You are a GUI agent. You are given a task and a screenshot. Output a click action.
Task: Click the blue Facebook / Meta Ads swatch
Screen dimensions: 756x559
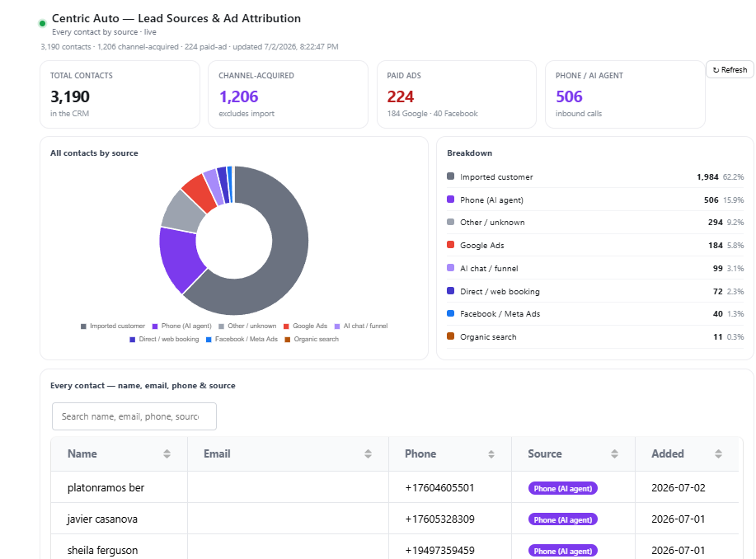tap(450, 313)
